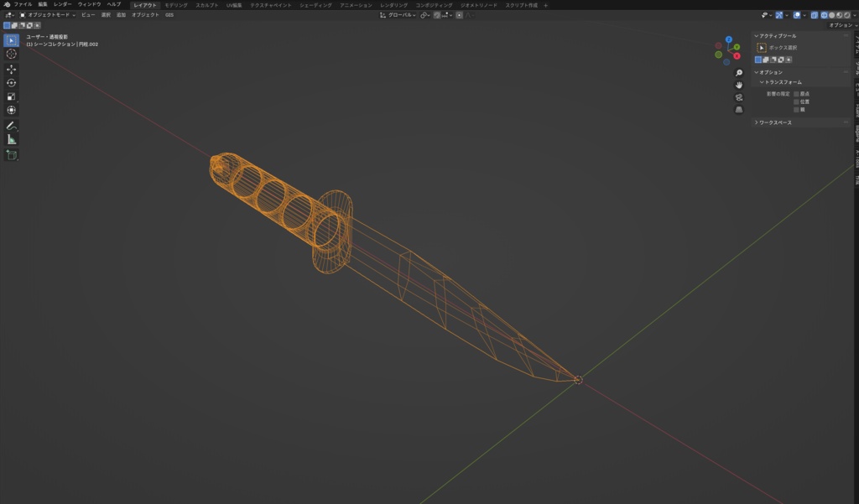Open the ファイル menu

(23, 4)
